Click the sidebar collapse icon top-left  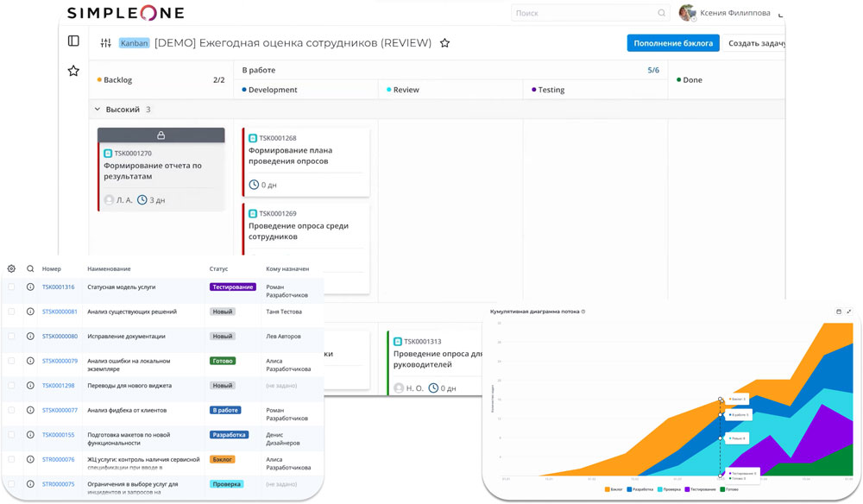point(73,40)
